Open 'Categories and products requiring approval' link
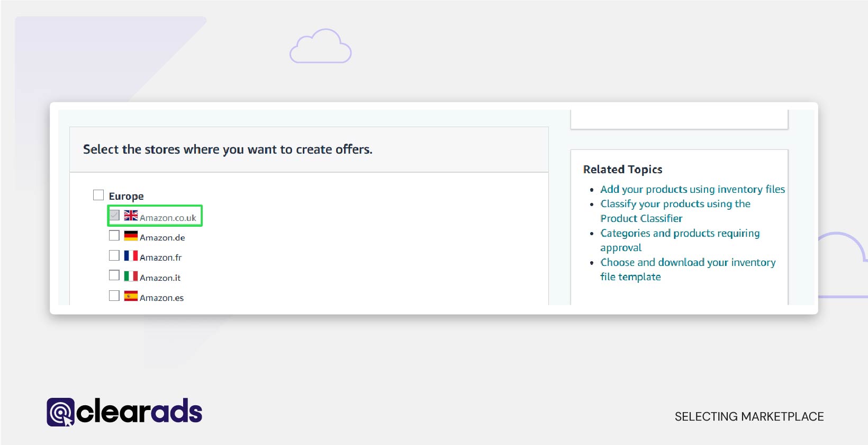Image resolution: width=868 pixels, height=445 pixels. pos(680,241)
